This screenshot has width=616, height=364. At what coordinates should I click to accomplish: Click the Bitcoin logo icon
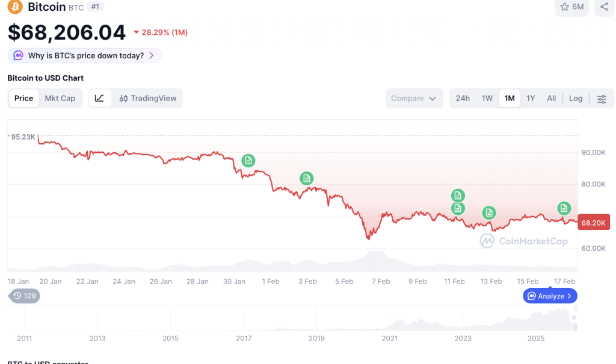click(13, 7)
